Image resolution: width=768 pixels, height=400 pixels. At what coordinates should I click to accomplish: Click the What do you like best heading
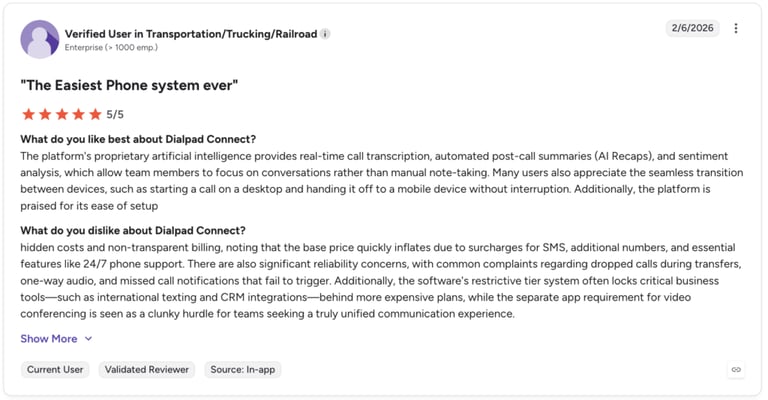point(138,139)
